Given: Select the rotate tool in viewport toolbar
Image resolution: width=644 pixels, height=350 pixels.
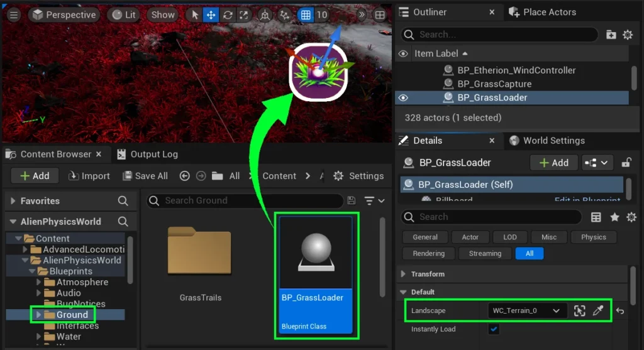Looking at the screenshot, I should pyautogui.click(x=227, y=15).
